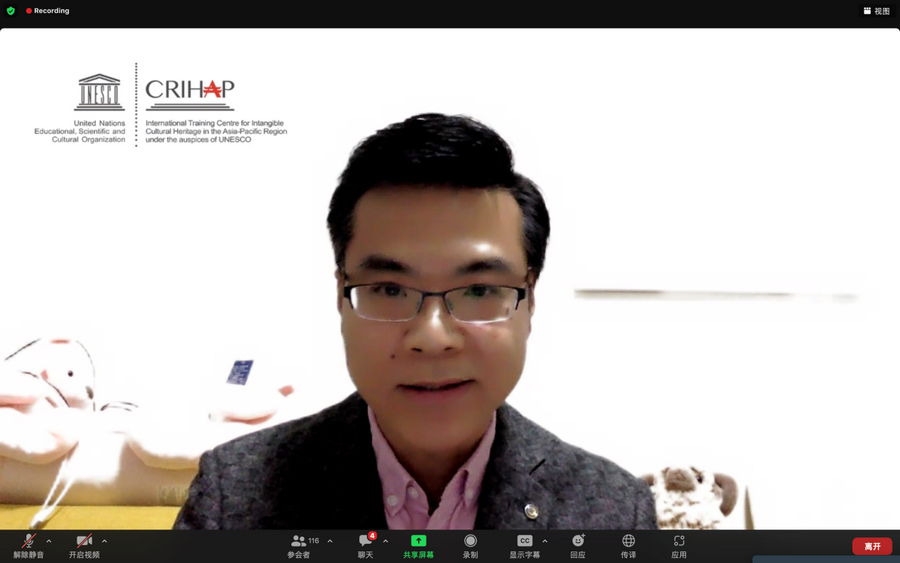Expand caption options arrow beside 显示字幕
The width and height of the screenshot is (900, 563).
point(545,541)
